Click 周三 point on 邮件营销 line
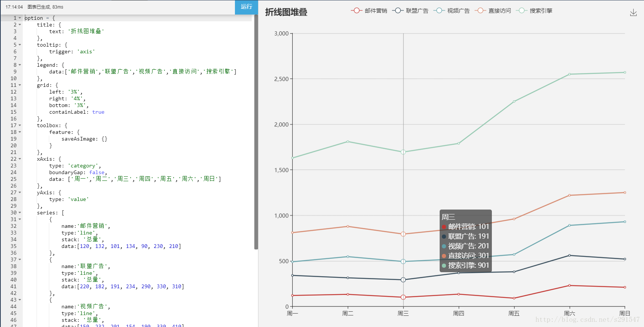The image size is (644, 327). pos(403,297)
